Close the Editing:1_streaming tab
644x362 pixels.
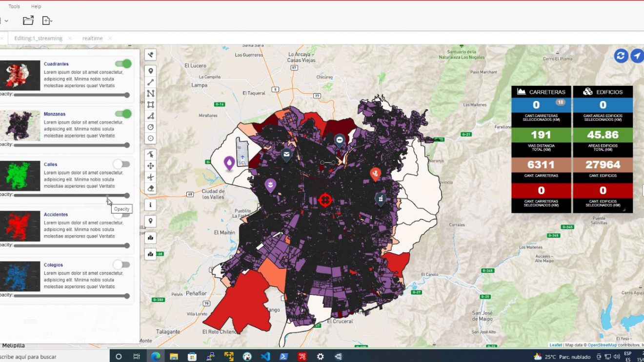(x=70, y=38)
